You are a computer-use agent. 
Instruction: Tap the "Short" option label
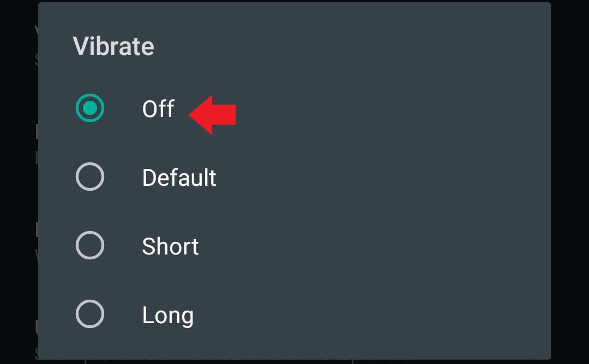pyautogui.click(x=170, y=246)
